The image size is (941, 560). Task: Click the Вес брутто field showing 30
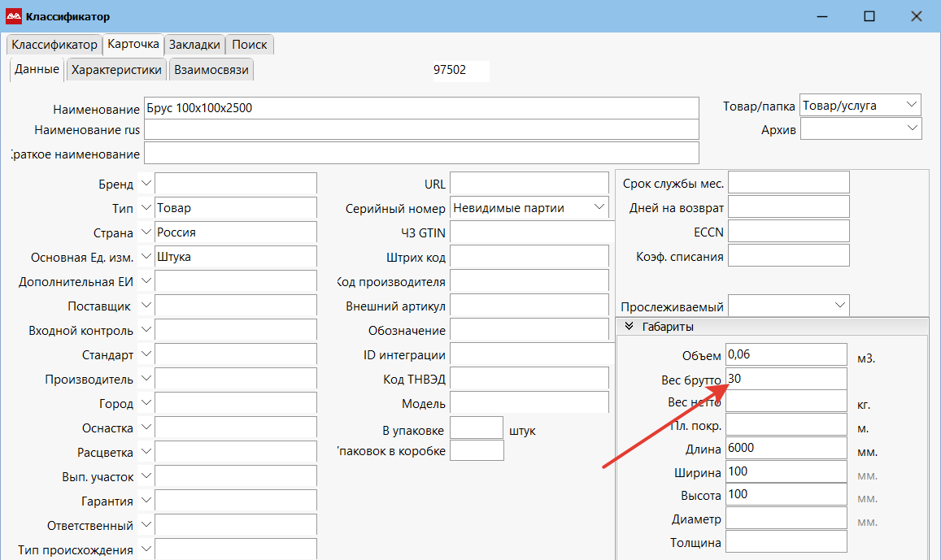(x=786, y=378)
